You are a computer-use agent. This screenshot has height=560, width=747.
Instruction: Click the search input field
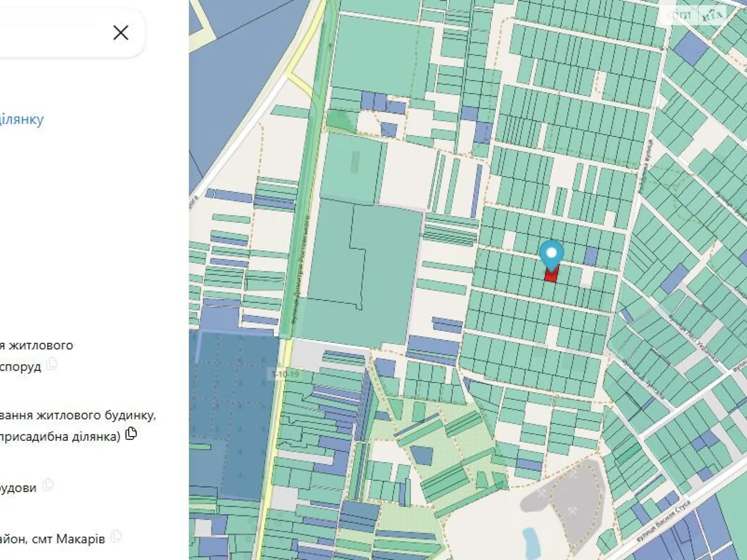click(47, 33)
